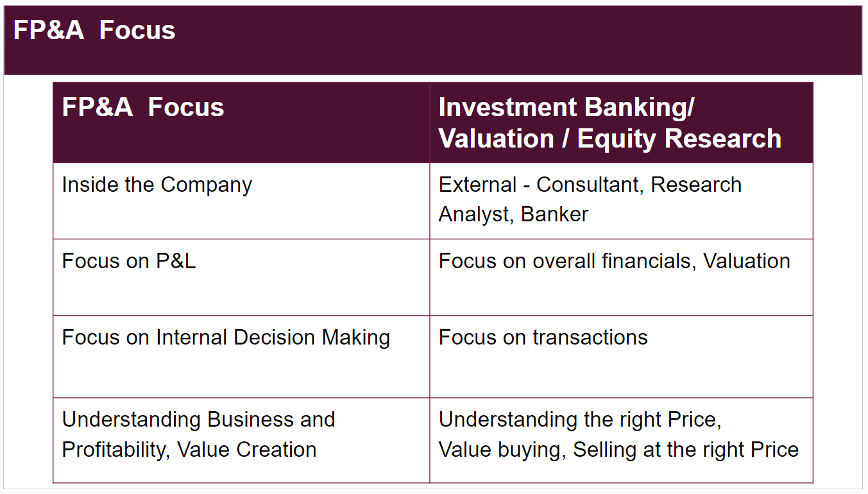Click the 'External - Consultant, Research Analyst, Banker' cell
This screenshot has height=494, width=868.
pos(621,201)
